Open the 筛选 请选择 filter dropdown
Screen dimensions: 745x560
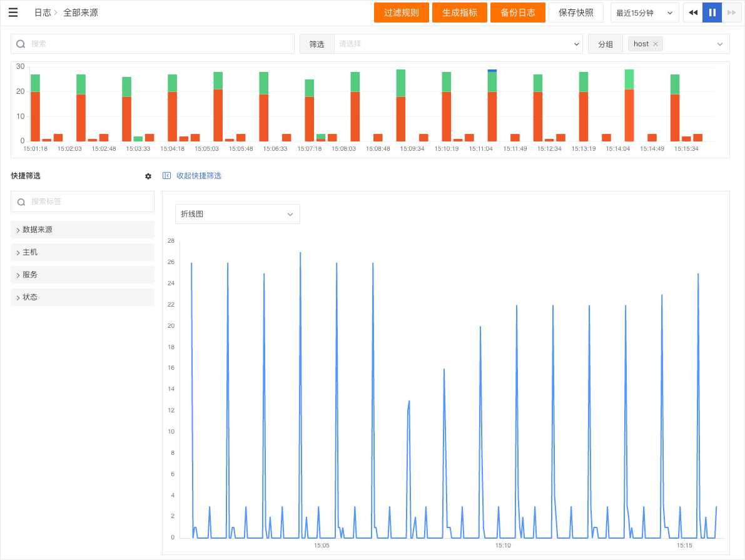click(x=459, y=44)
